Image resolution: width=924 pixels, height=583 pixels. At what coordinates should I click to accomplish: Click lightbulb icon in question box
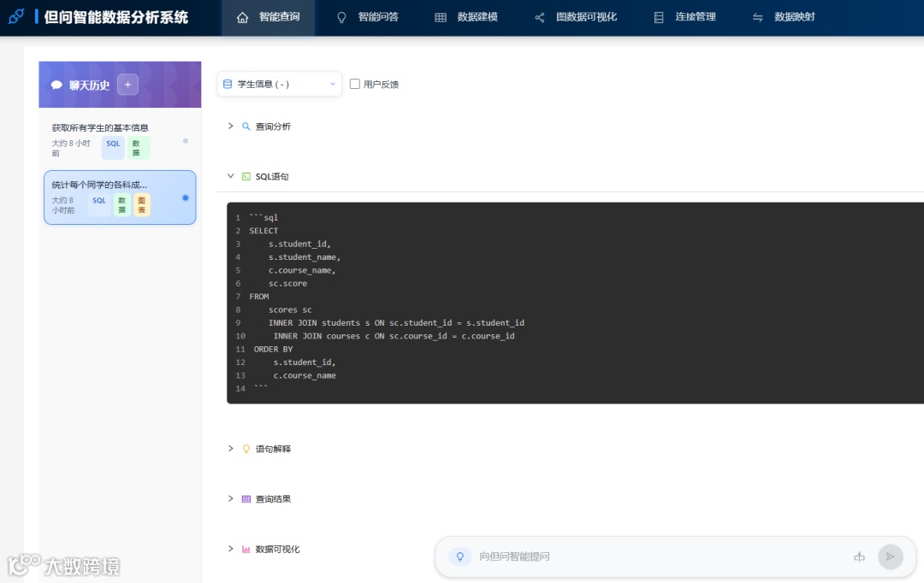tap(459, 556)
